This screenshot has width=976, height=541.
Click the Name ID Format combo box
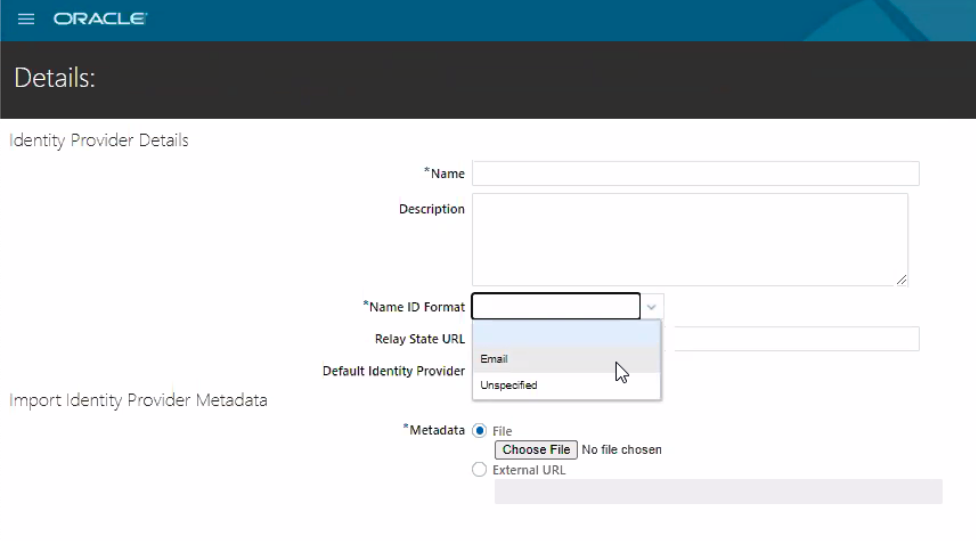(x=556, y=306)
